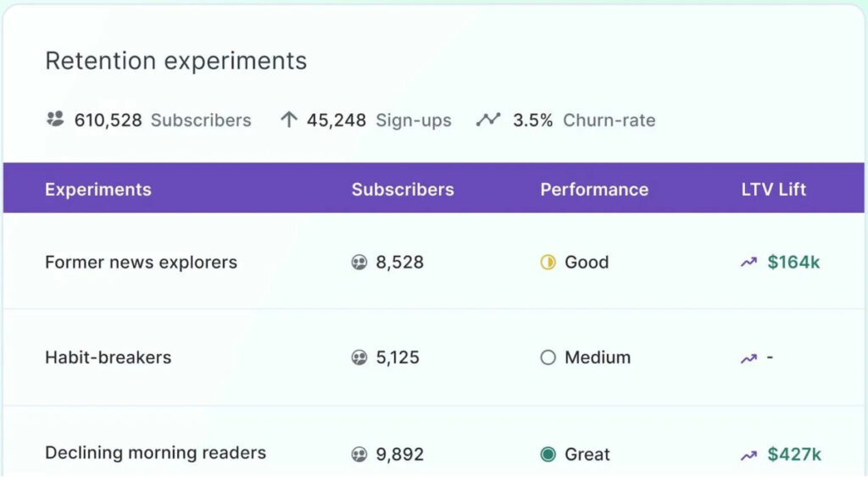868x477 pixels.
Task: Sort by the LTV Lift column header
Action: coord(773,189)
